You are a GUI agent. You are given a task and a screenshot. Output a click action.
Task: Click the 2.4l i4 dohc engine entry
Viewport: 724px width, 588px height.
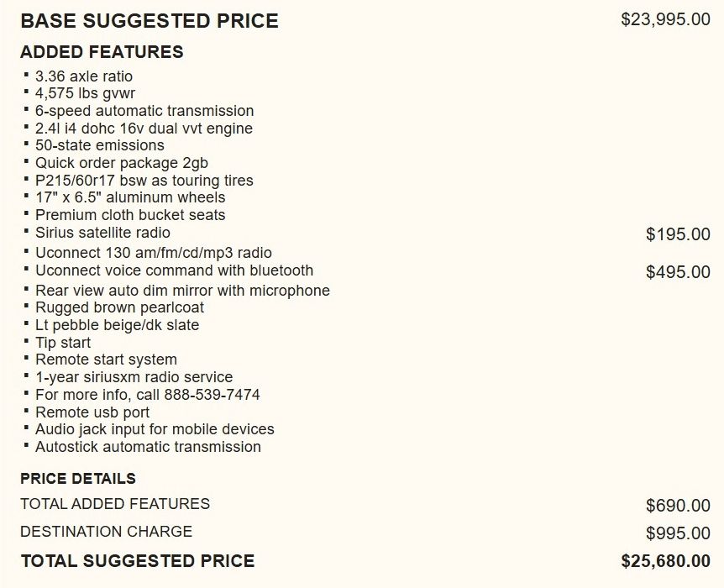click(144, 129)
